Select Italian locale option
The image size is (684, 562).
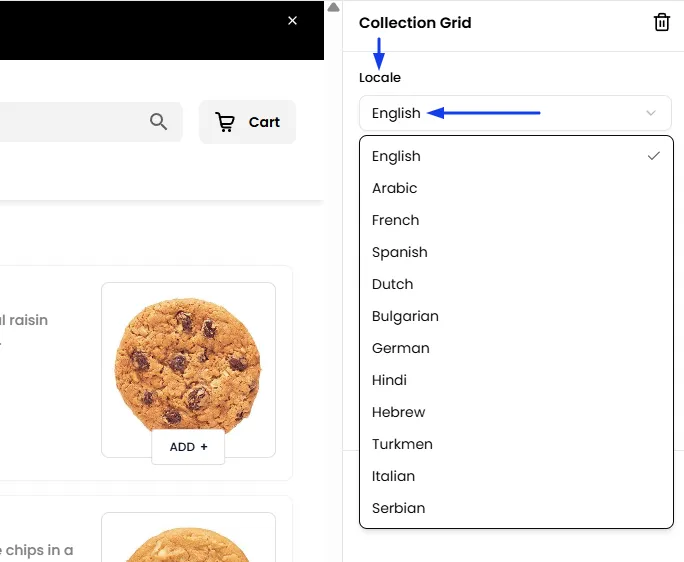tap(516, 476)
